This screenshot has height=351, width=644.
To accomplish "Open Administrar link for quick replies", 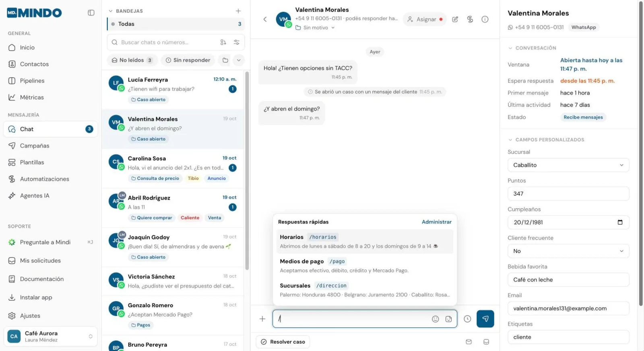I will tap(436, 222).
